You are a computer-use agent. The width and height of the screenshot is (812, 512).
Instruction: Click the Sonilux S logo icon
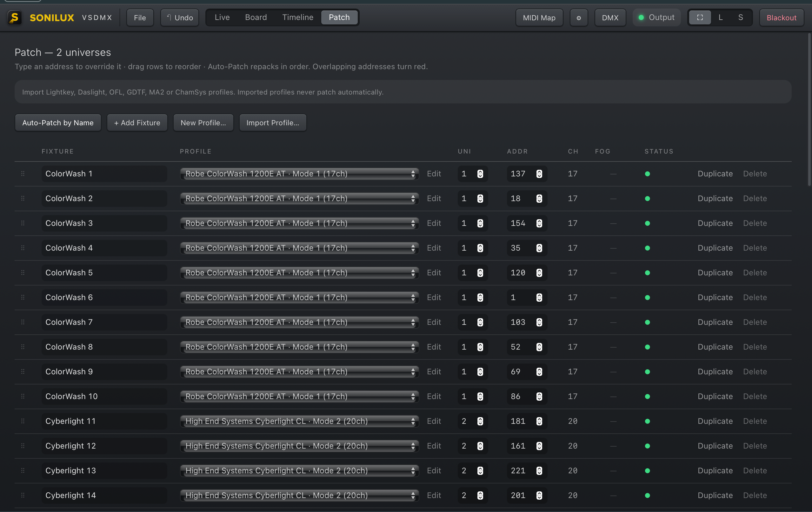point(15,17)
